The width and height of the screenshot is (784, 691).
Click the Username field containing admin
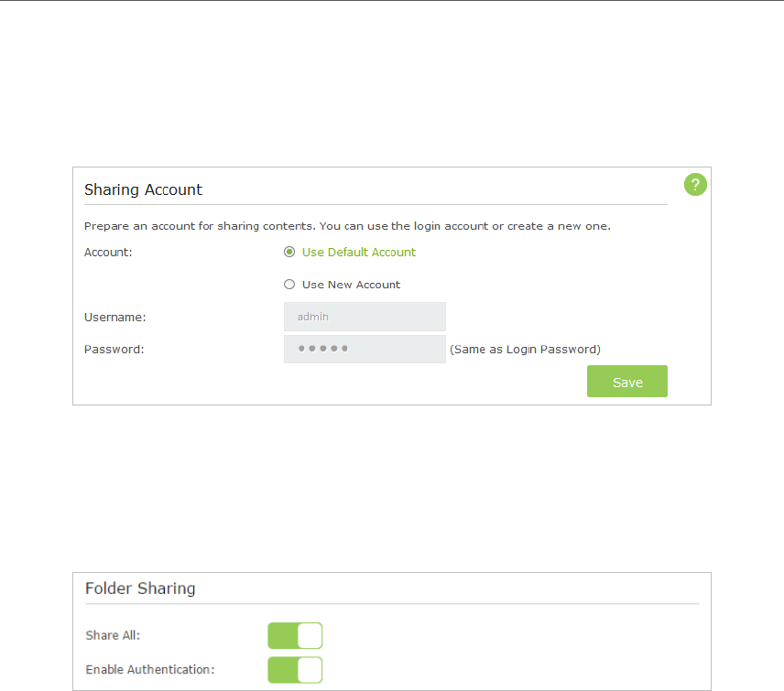coord(365,317)
